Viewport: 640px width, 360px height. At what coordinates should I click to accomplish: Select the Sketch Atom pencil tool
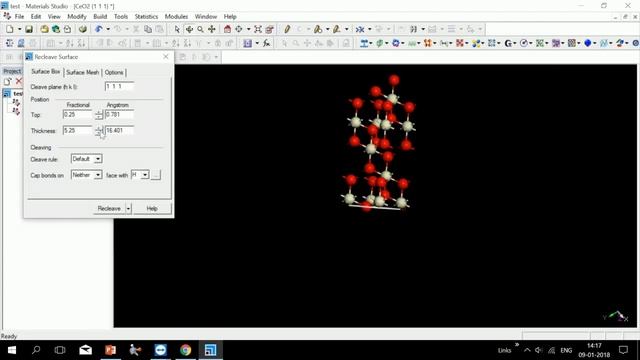pyautogui.click(x=287, y=29)
